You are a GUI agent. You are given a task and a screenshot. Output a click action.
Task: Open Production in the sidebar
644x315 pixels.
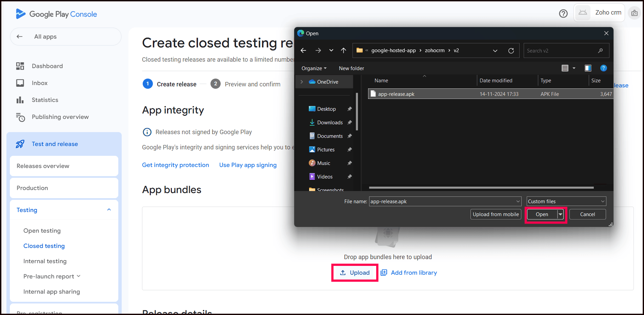[64, 188]
